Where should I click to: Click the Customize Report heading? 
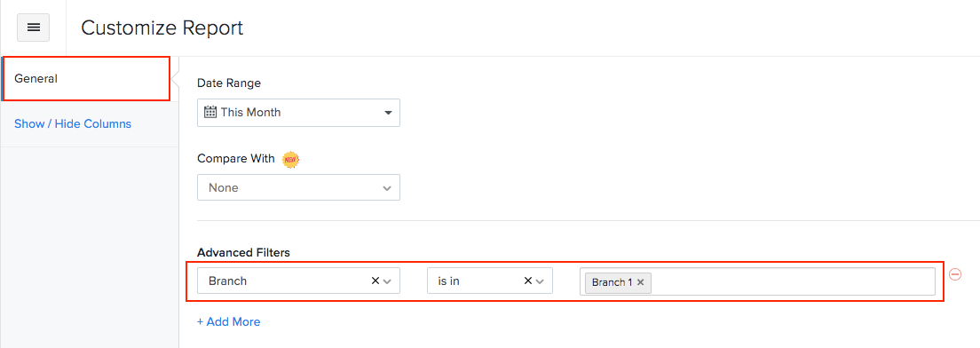click(162, 28)
